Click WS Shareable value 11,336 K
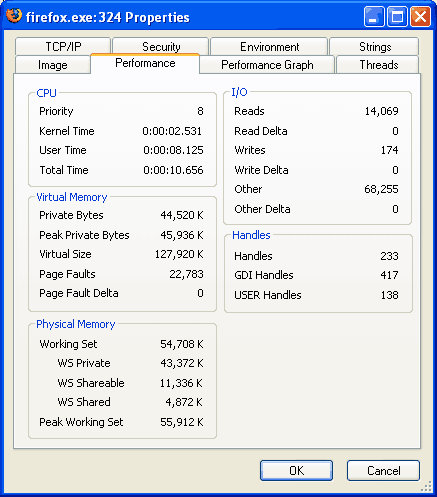This screenshot has height=497, width=437. click(181, 383)
